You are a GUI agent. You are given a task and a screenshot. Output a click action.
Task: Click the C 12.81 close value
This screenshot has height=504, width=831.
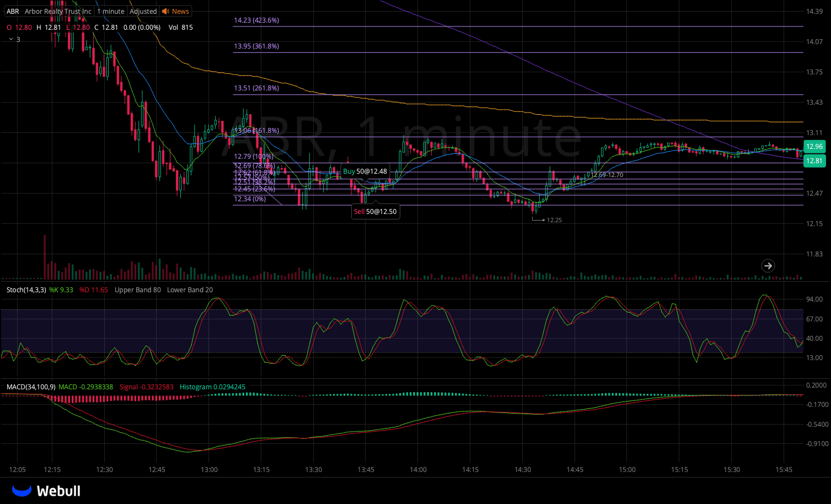click(x=106, y=27)
